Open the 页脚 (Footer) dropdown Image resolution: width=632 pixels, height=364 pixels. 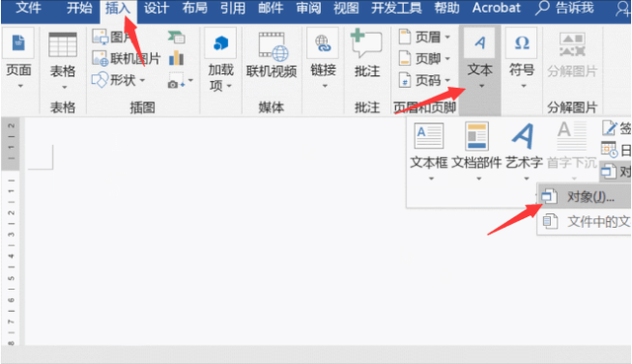[x=424, y=59]
